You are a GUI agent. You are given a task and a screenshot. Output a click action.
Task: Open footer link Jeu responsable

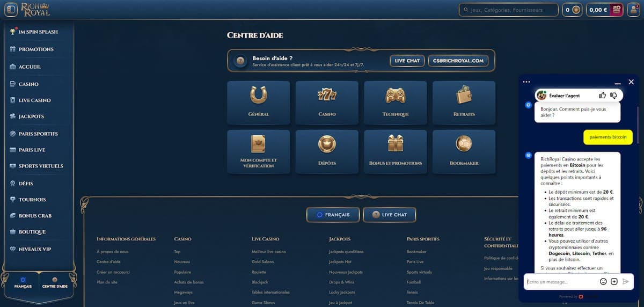tap(498, 268)
